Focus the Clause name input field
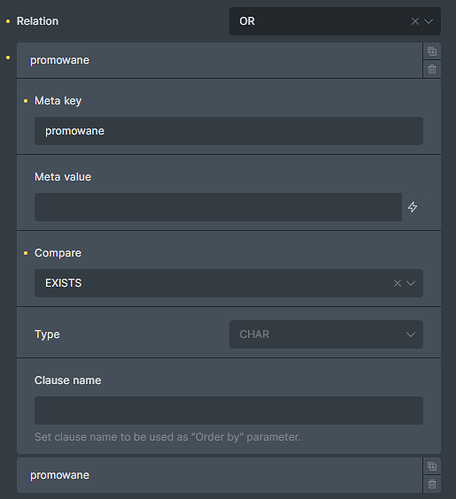 [x=229, y=410]
